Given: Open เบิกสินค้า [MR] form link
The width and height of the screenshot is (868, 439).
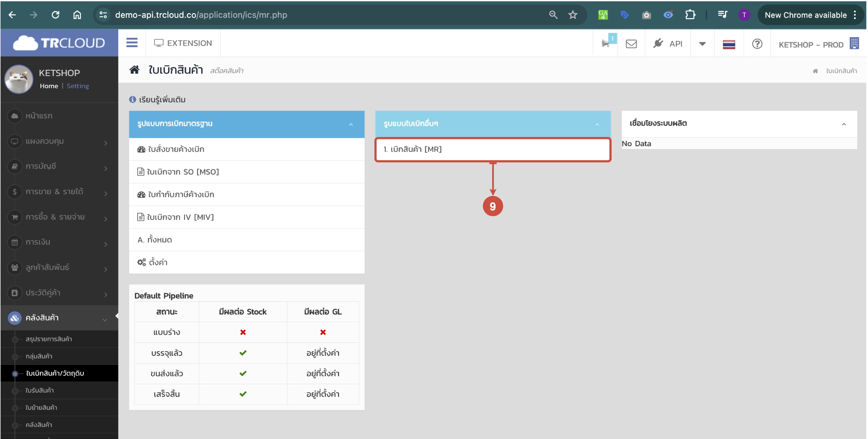Looking at the screenshot, I should click(x=413, y=149).
